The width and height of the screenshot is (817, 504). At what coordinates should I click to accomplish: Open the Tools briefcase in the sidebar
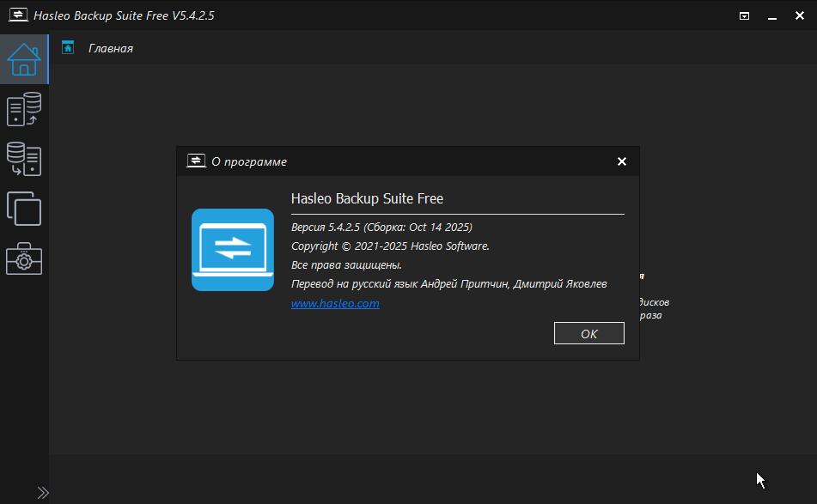24,258
